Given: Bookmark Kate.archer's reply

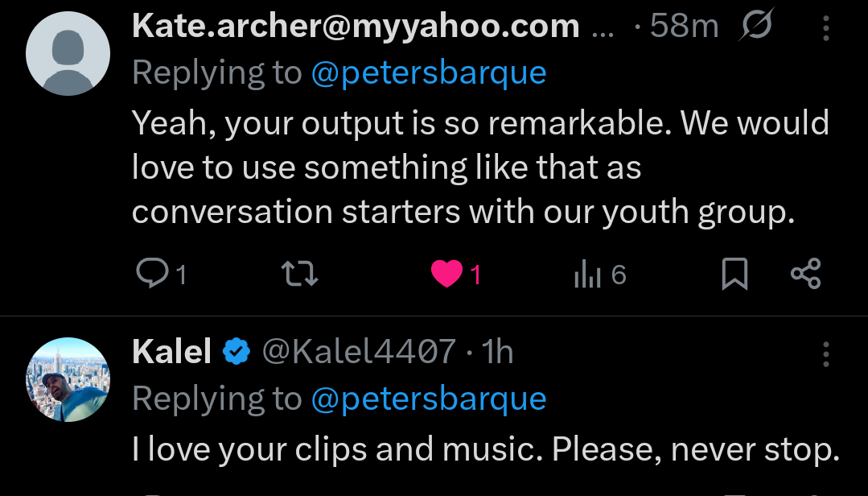Looking at the screenshot, I should point(734,275).
